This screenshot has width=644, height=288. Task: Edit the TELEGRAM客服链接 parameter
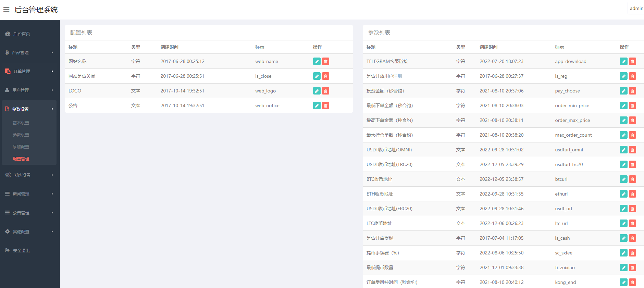623,62
